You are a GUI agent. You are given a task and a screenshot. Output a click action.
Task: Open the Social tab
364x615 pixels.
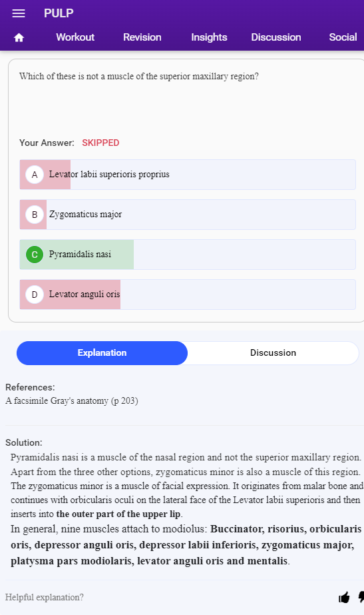[343, 37]
